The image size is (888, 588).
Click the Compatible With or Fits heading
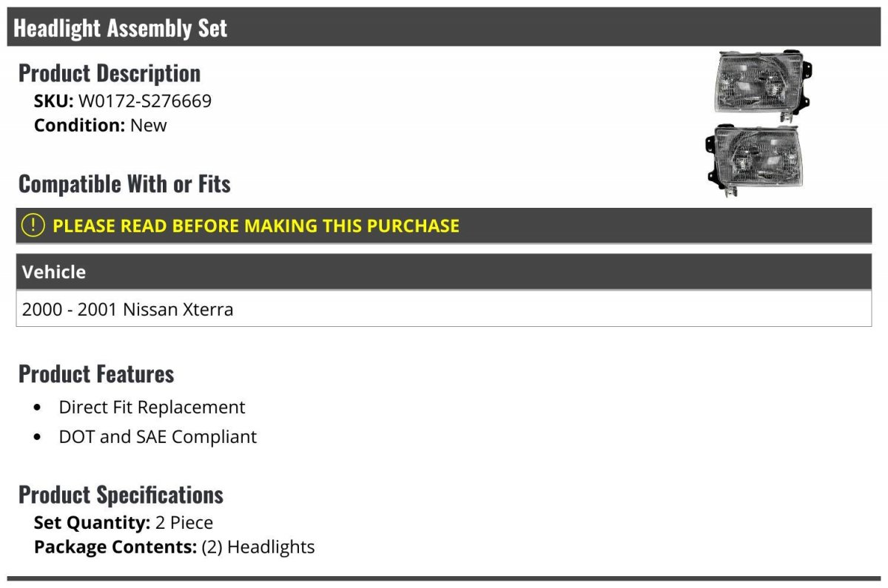pyautogui.click(x=124, y=184)
